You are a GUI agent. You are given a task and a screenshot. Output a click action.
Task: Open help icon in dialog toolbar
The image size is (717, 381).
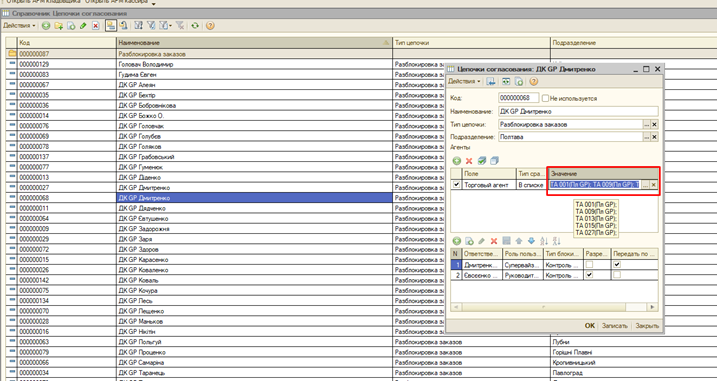coord(534,81)
